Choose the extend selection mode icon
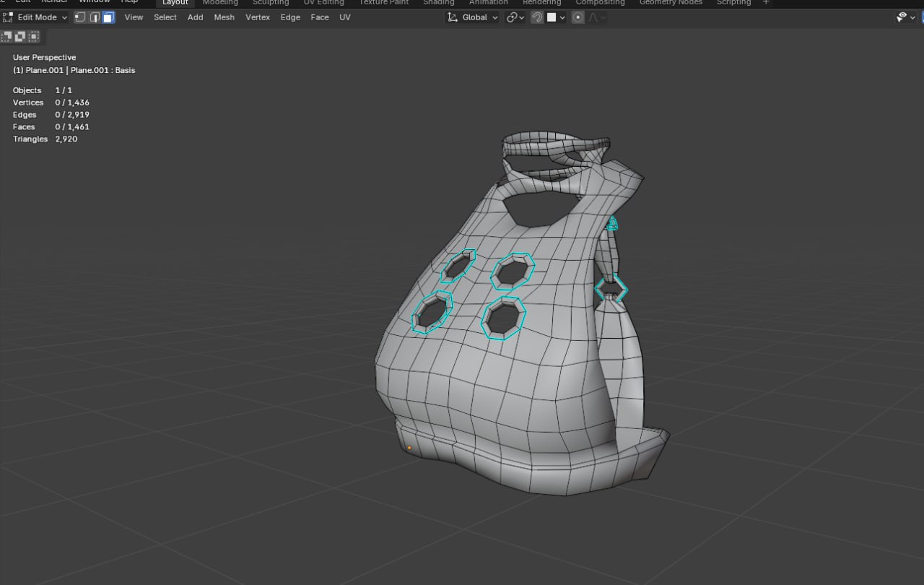Image resolution: width=924 pixels, height=585 pixels. click(20, 36)
